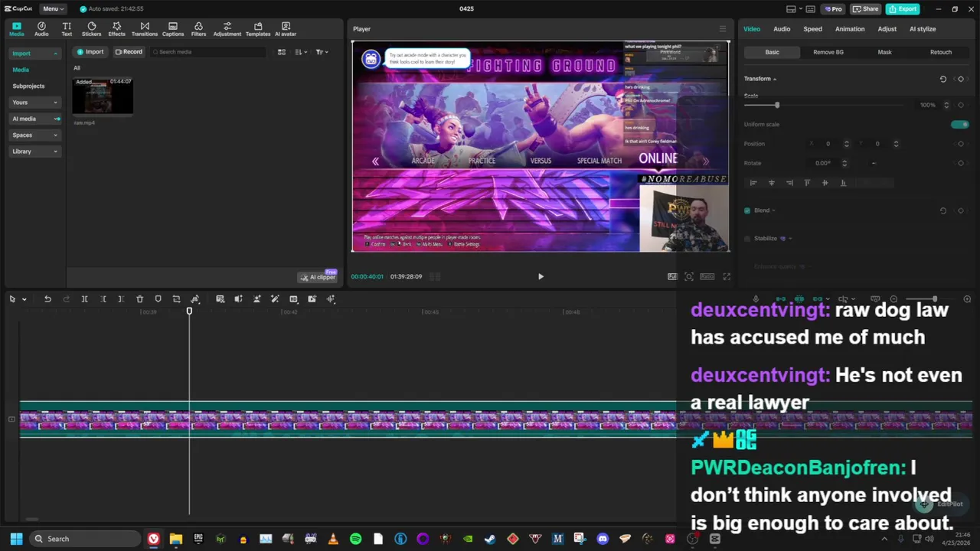Adjust the Scale slider handle

click(777, 105)
